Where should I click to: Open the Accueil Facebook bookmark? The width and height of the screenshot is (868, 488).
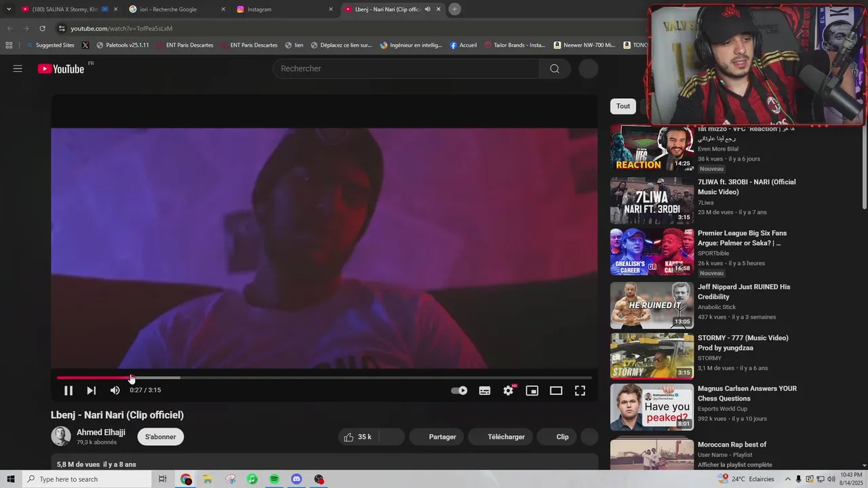click(463, 45)
